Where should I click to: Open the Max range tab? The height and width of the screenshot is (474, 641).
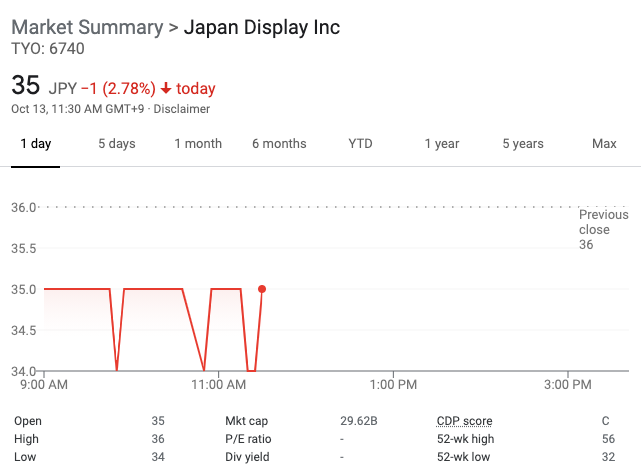tap(604, 144)
